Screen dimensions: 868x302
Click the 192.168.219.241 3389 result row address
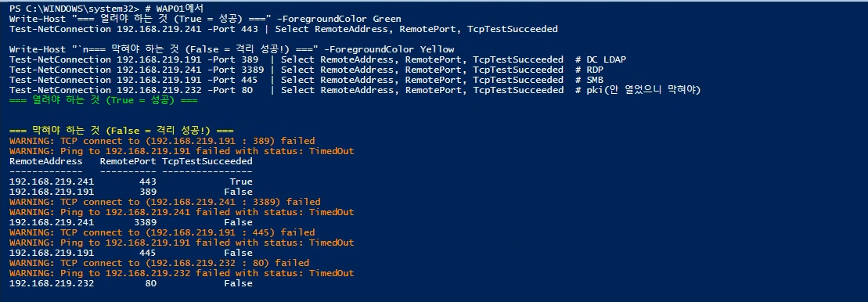pyautogui.click(x=52, y=222)
